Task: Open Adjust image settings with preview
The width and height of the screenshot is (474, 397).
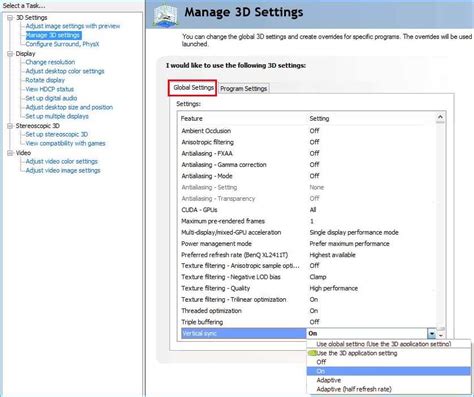Action: pyautogui.click(x=73, y=26)
